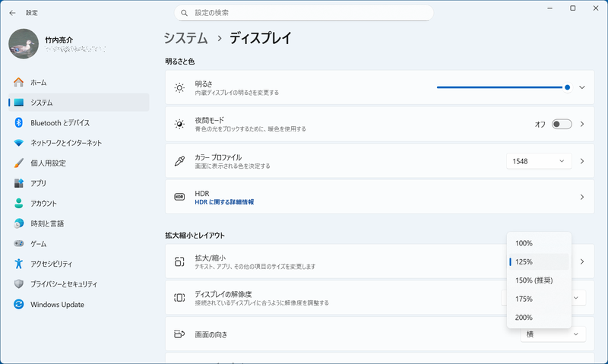
Task: Select 100% scale option
Action: (x=539, y=243)
